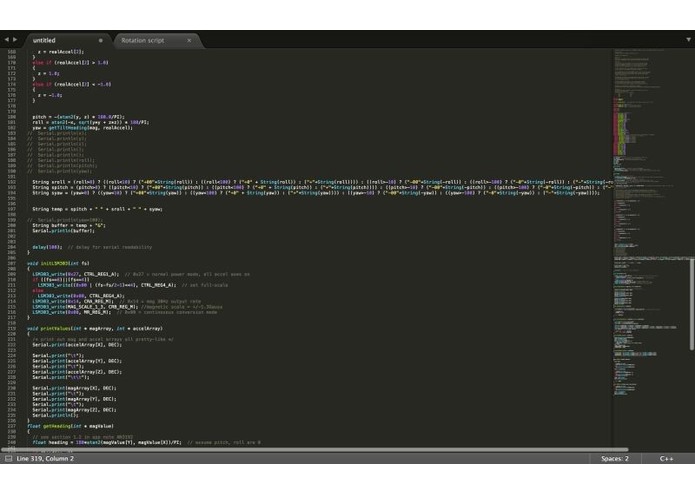Click 'Serial.print(accelArray[Z], DEC);' line
Image resolution: width=695 pixels, height=494 pixels.
pyautogui.click(x=77, y=372)
